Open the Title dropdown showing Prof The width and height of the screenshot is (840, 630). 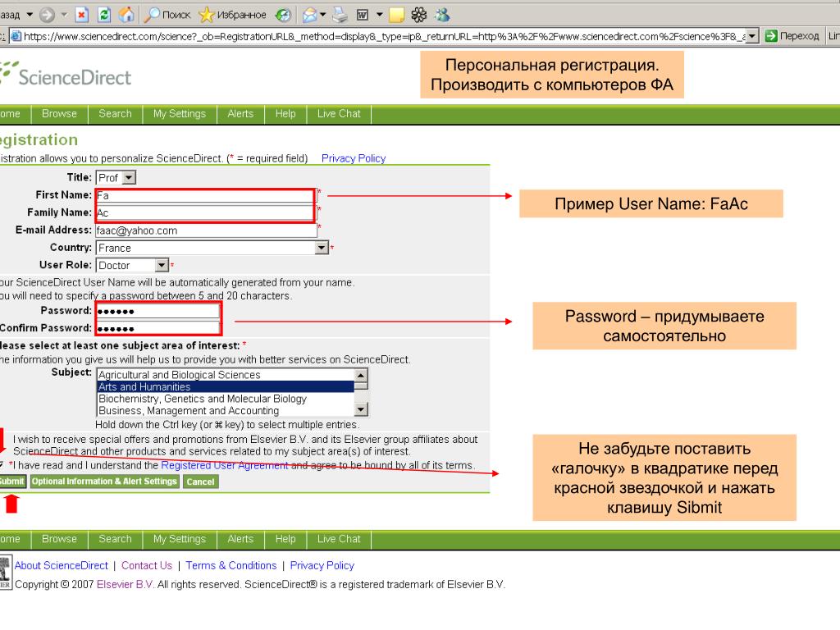(116, 177)
